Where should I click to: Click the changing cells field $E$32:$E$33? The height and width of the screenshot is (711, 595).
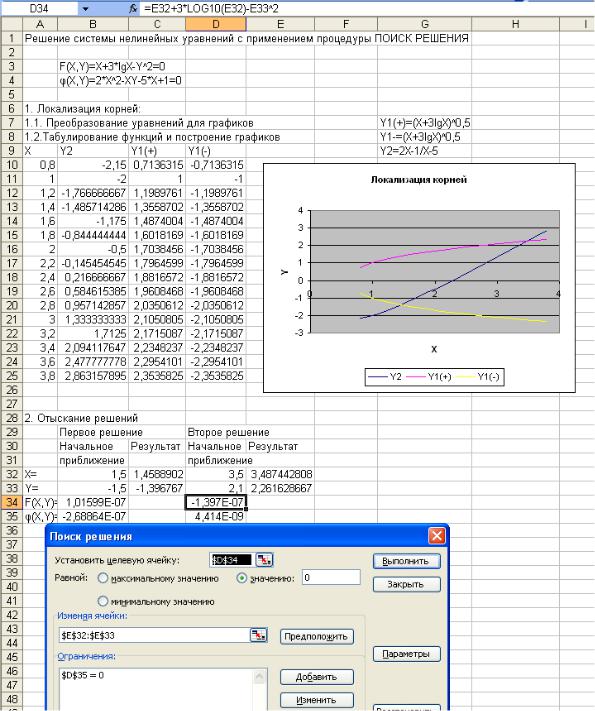[154, 635]
